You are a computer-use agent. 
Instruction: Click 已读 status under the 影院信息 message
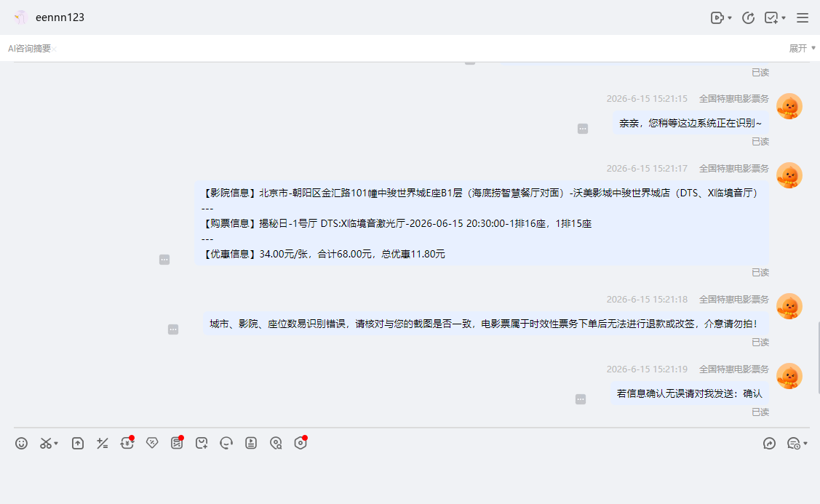[x=760, y=273]
